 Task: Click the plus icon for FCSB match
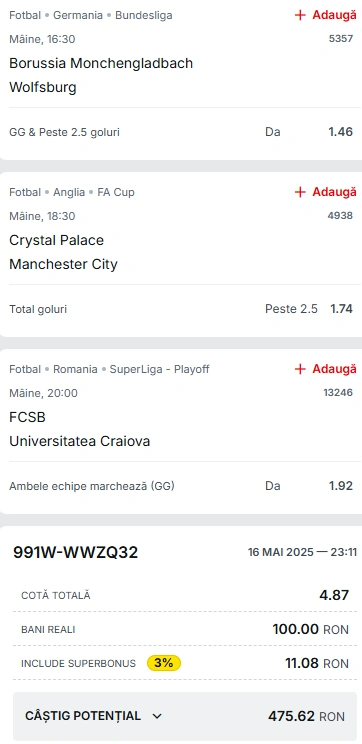(x=300, y=369)
